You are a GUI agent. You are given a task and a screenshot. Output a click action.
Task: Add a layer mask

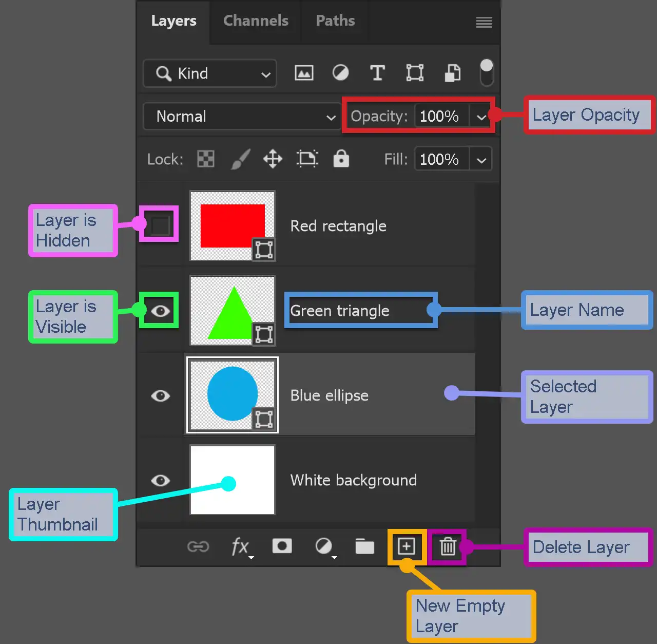pos(282,546)
